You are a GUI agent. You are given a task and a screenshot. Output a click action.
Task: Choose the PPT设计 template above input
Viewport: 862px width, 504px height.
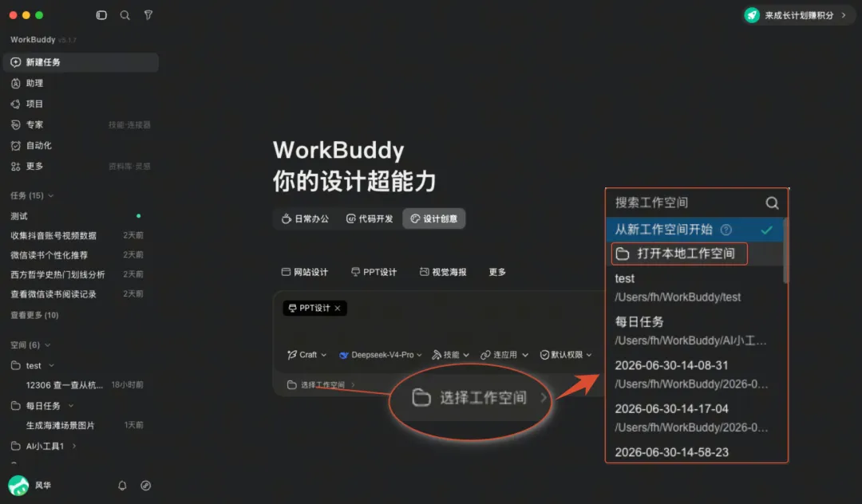(374, 272)
